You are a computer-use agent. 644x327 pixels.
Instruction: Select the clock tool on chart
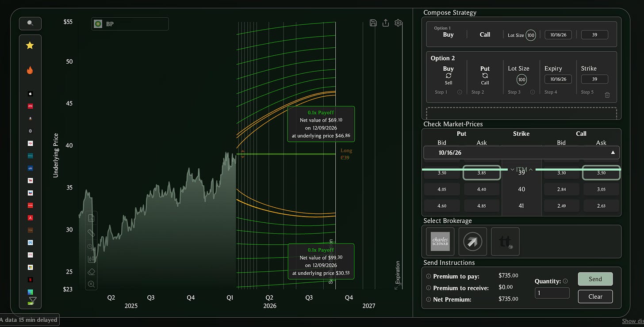pos(91,247)
